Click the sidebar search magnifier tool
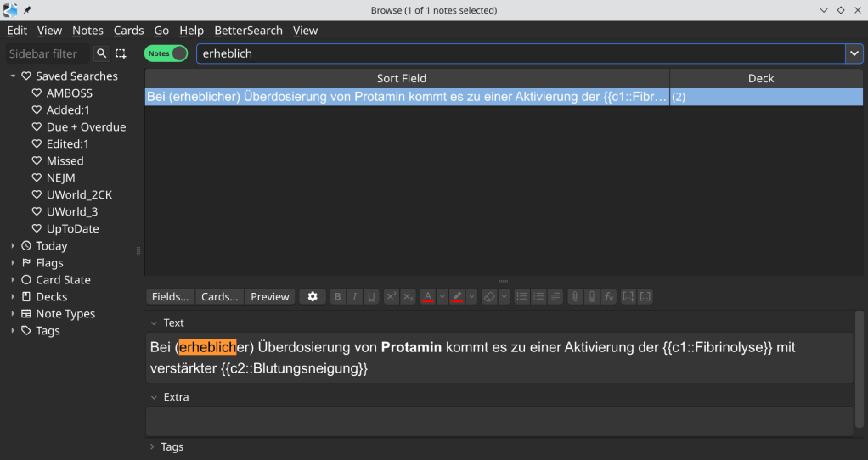Screen dimensions: 868x460 (101, 53)
